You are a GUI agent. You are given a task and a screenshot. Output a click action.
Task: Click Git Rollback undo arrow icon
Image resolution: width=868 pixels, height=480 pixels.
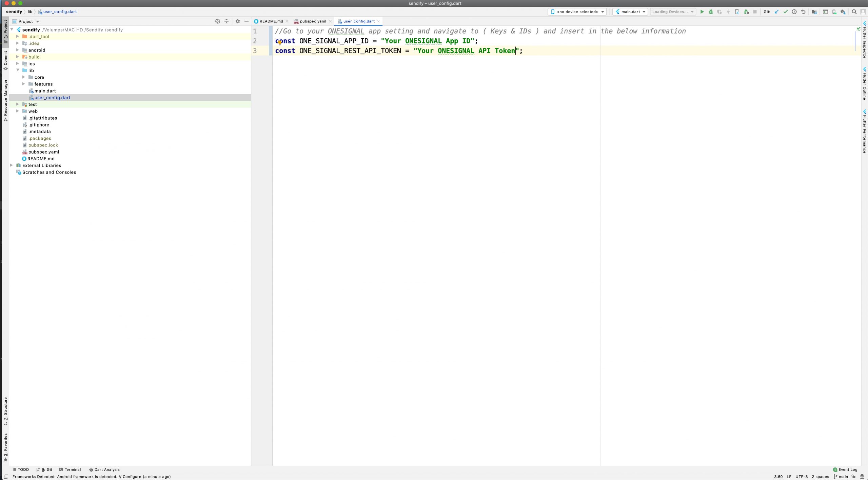[x=803, y=12]
